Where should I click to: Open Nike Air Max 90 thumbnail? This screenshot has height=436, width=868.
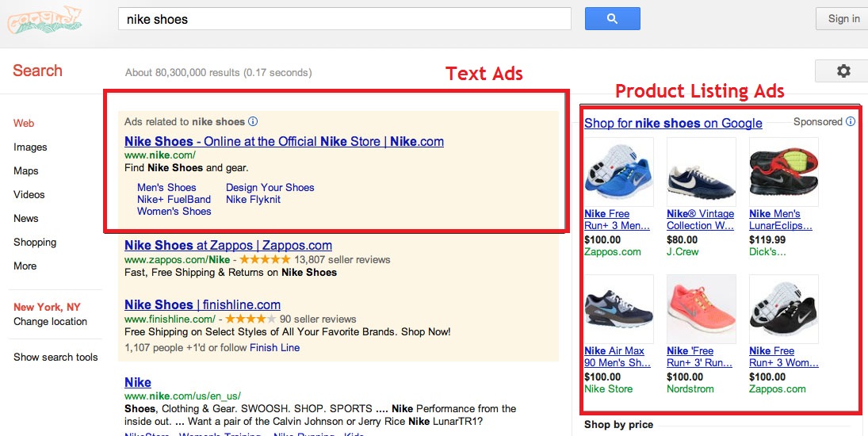coord(618,308)
